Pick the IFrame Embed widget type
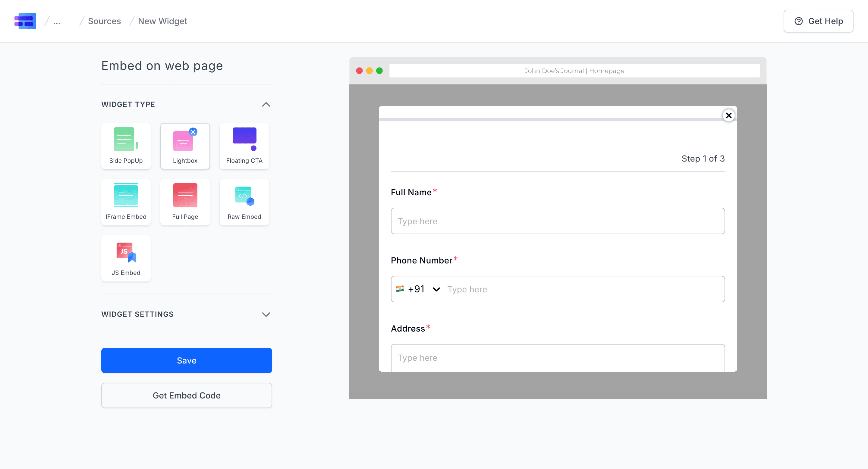The image size is (868, 469). (126, 202)
